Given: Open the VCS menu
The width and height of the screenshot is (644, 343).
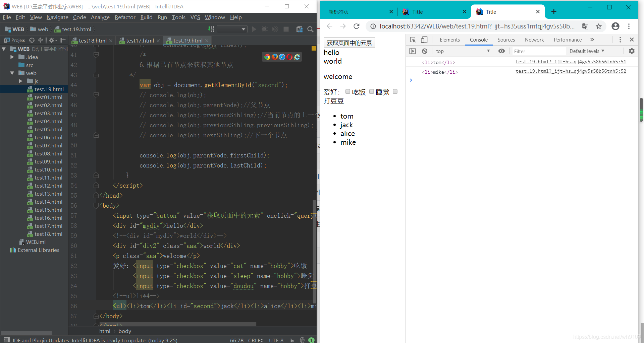Looking at the screenshot, I should tap(195, 17).
